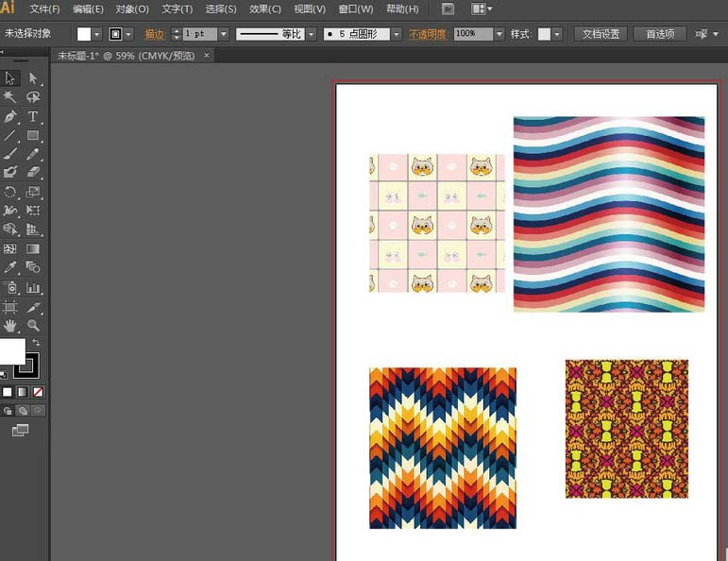Open the stroke weight dropdown

point(224,34)
